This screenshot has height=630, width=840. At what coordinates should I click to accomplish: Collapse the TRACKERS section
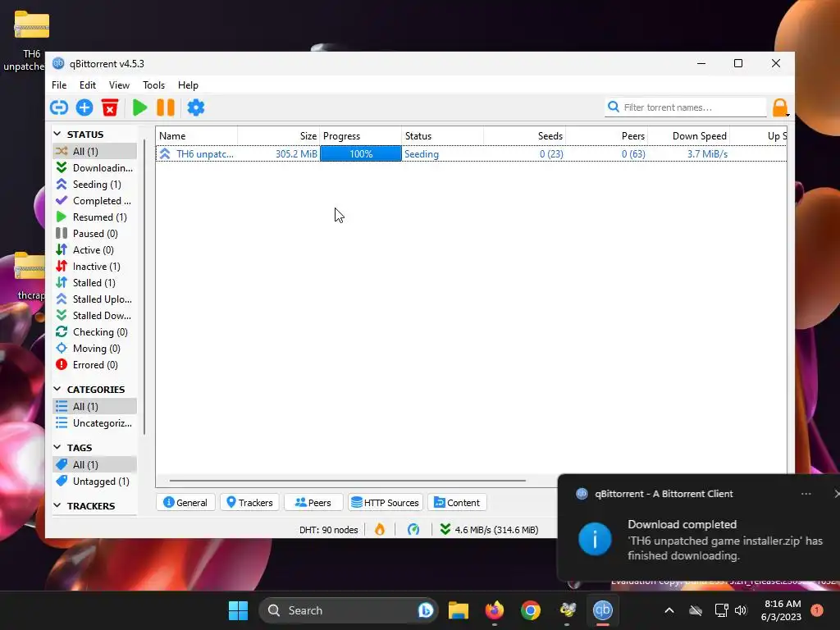coord(57,505)
